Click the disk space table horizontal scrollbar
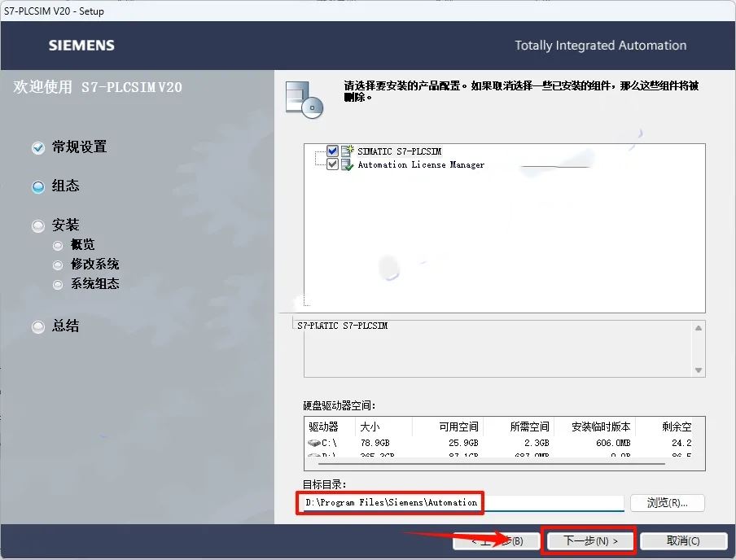736x560 pixels. coord(492,464)
